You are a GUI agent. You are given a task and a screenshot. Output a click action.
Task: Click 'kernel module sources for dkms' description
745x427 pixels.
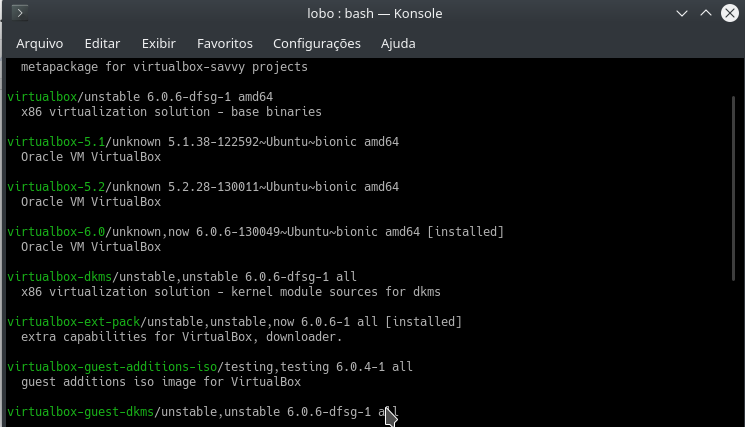pyautogui.click(x=336, y=292)
